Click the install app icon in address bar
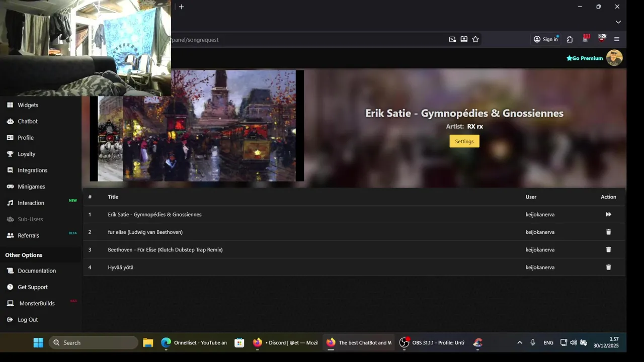This screenshot has height=362, width=644. pos(464,39)
